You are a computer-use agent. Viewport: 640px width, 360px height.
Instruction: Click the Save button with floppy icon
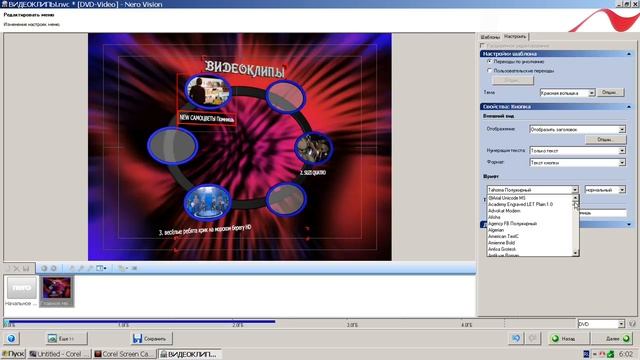click(x=151, y=338)
